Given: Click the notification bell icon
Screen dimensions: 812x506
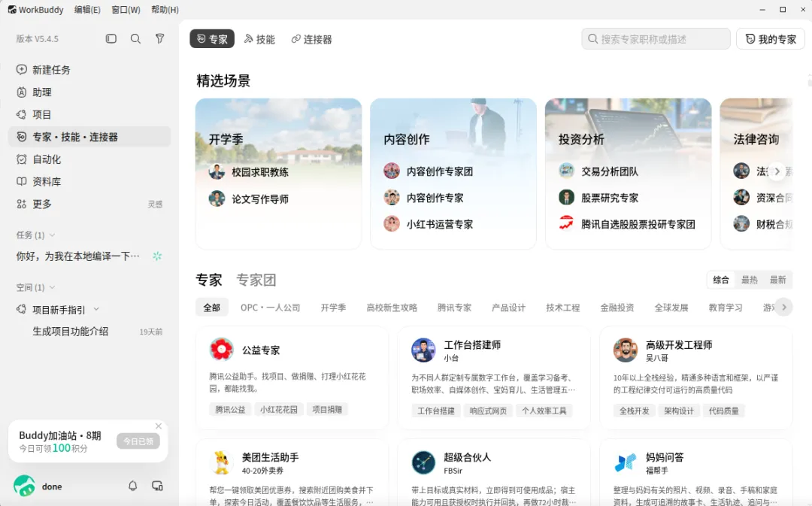Looking at the screenshot, I should [x=132, y=486].
